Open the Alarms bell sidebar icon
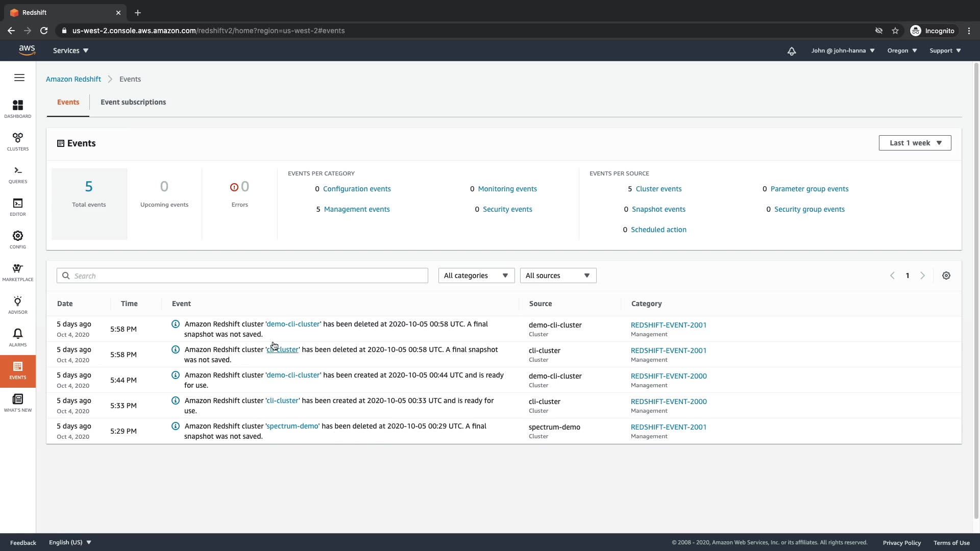 (x=18, y=337)
